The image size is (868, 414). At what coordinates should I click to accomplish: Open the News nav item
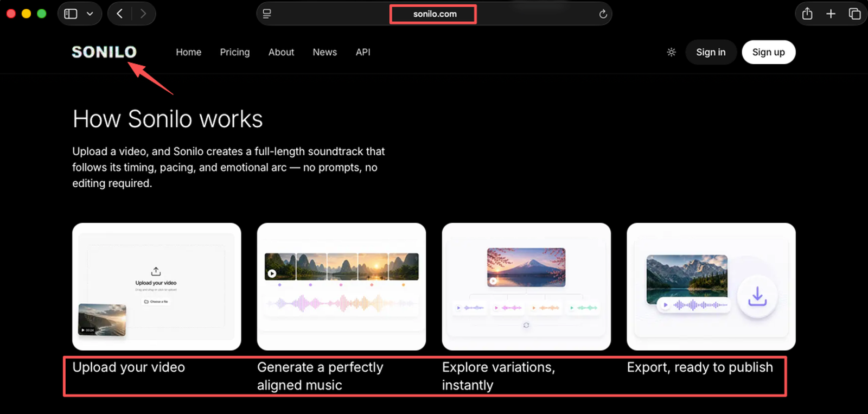point(324,52)
